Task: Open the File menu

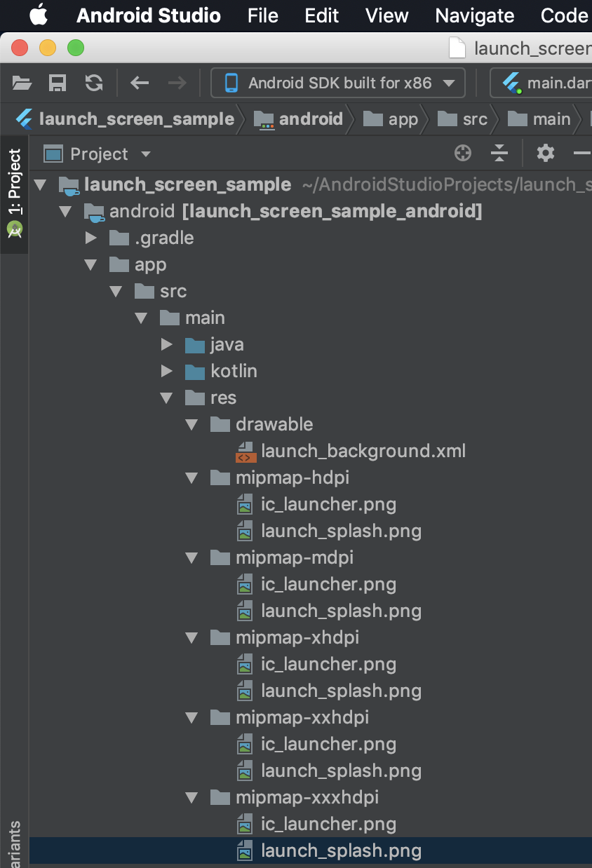Action: [x=263, y=15]
